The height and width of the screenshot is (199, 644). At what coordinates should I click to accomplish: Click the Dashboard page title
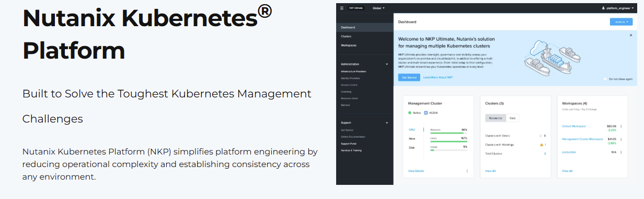407,22
